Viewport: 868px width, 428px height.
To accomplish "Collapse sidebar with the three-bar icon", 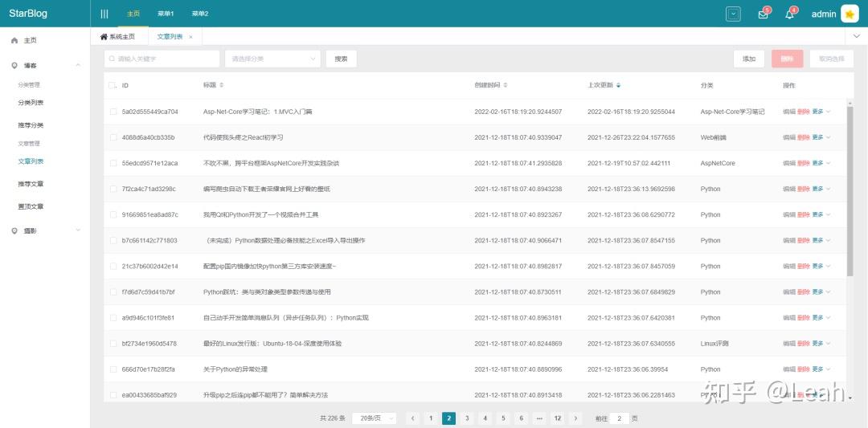I will [x=104, y=14].
